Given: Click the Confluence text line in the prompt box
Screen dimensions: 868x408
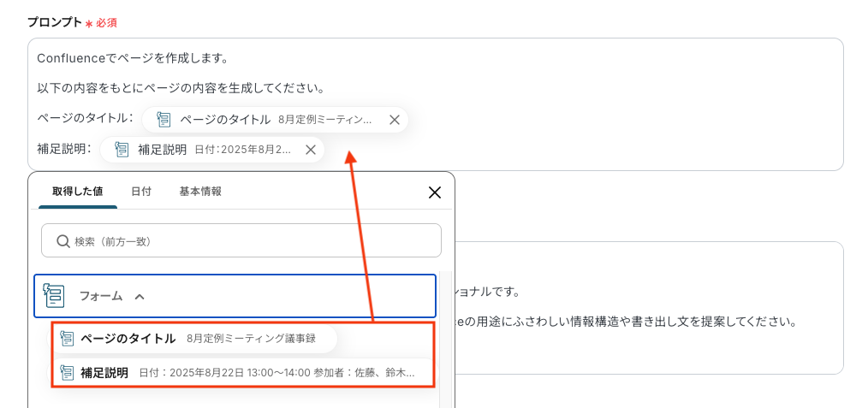Looking at the screenshot, I should 131,58.
